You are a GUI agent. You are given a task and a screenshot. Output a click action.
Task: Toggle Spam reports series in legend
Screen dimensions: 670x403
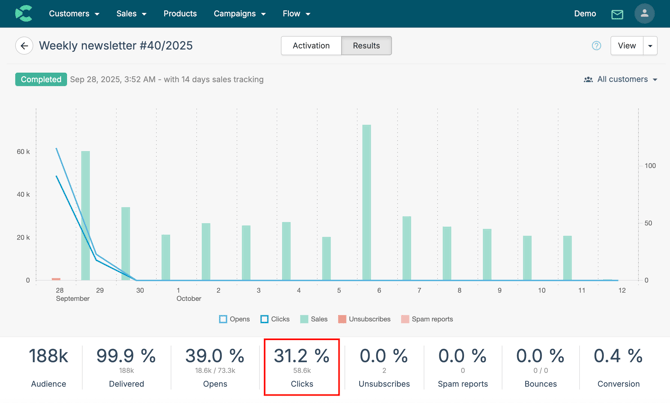tap(426, 319)
